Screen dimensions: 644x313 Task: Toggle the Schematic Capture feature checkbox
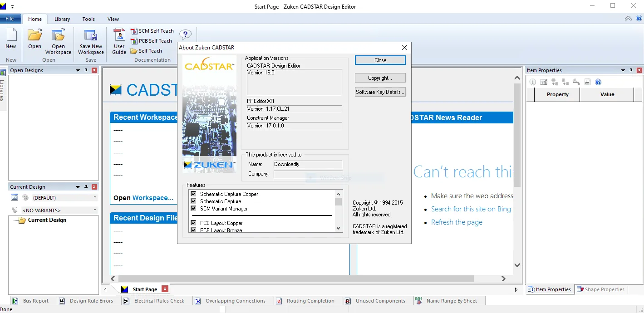coord(193,201)
